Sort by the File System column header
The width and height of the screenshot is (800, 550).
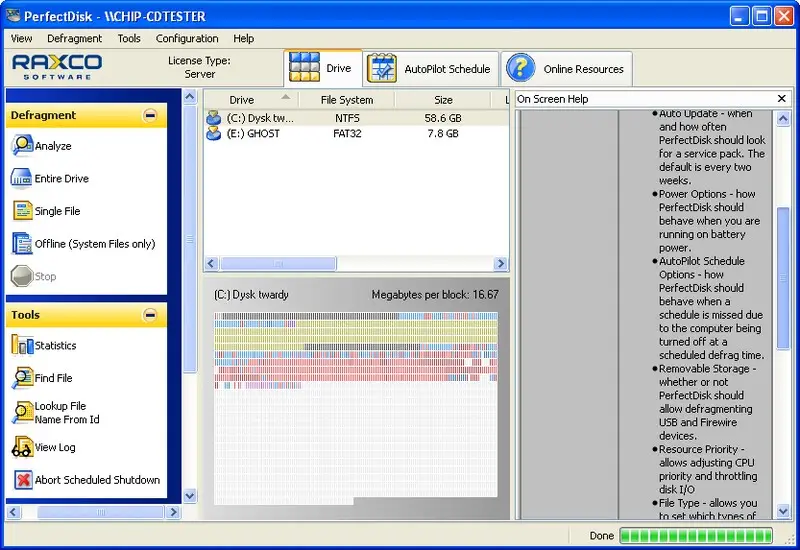click(347, 99)
